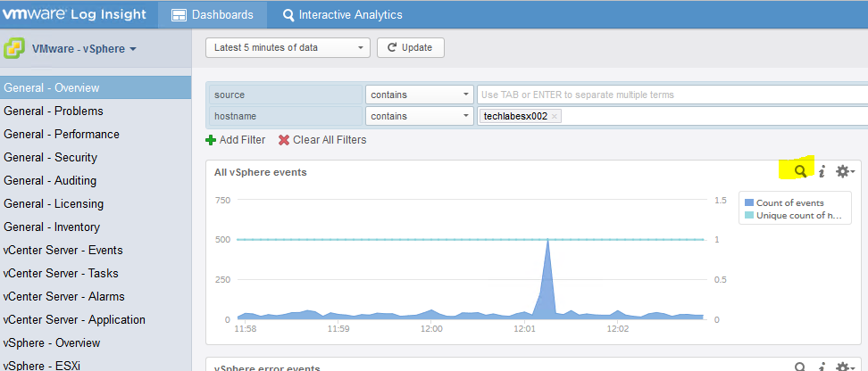Screen dimensions: 868x371
Task: Toggle Count of events legend series
Action: click(785, 203)
